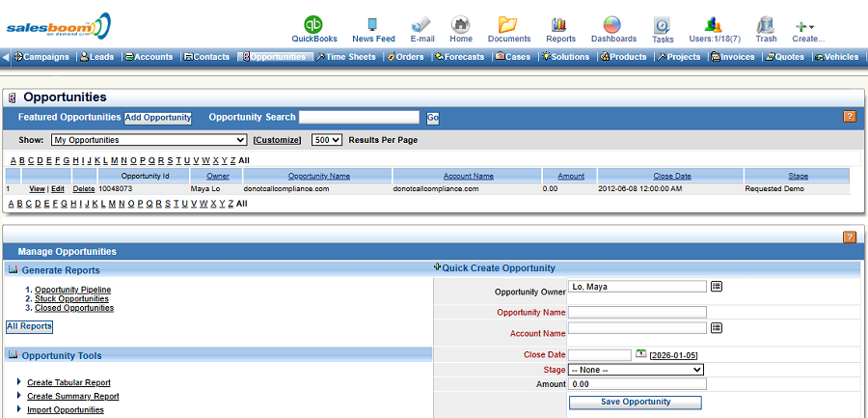Image resolution: width=868 pixels, height=418 pixels.
Task: Open the Opportunity Owner lookup icon
Action: point(717,287)
